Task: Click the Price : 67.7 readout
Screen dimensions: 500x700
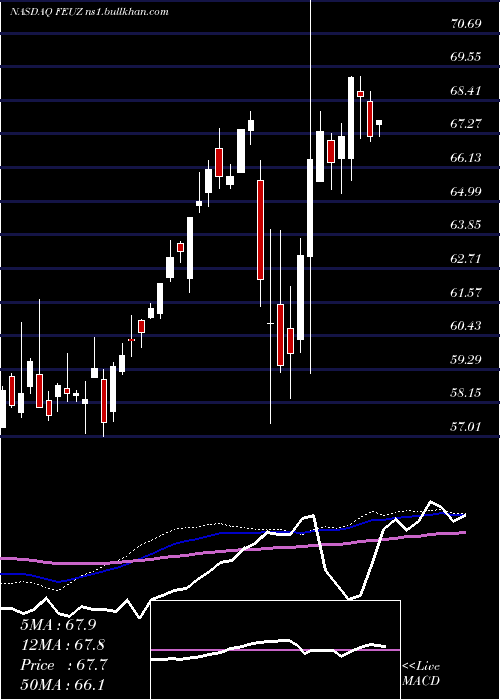Action: (x=63, y=665)
